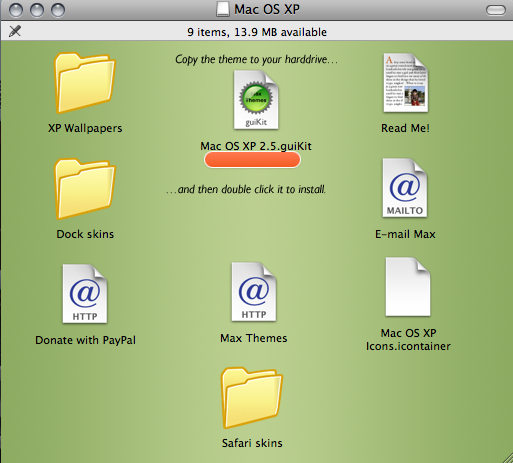Select the Mac OS XP Icons.icontainer file icon

click(x=408, y=287)
